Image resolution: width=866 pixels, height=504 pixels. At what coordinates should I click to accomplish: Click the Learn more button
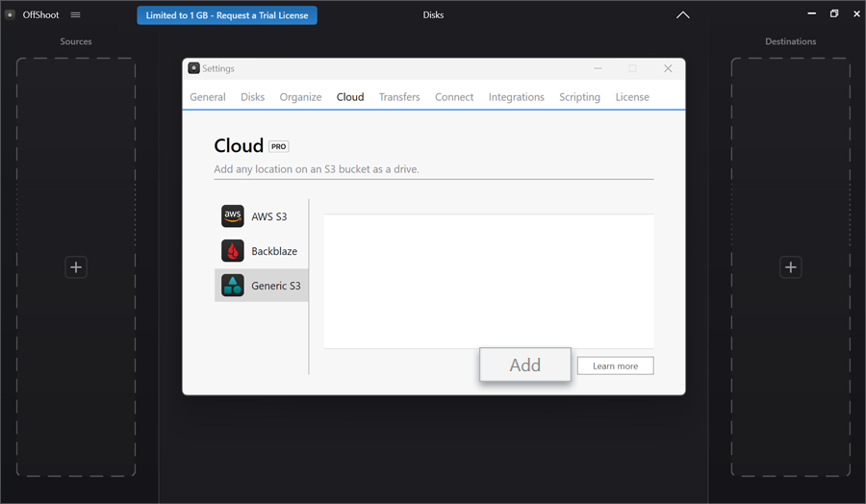pos(615,365)
